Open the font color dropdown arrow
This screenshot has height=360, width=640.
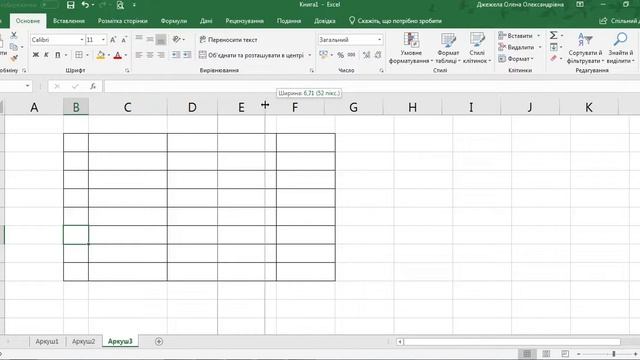pos(126,55)
